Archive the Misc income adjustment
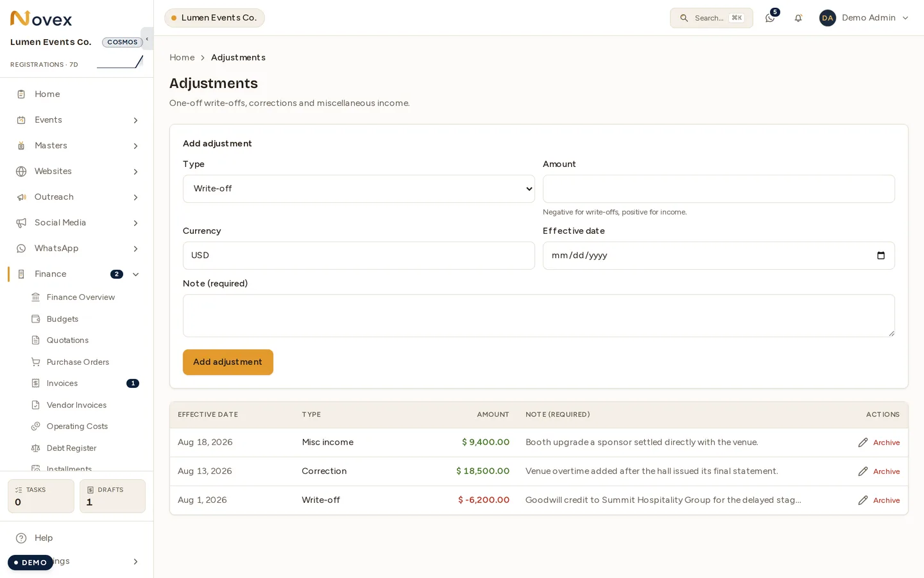 886,442
